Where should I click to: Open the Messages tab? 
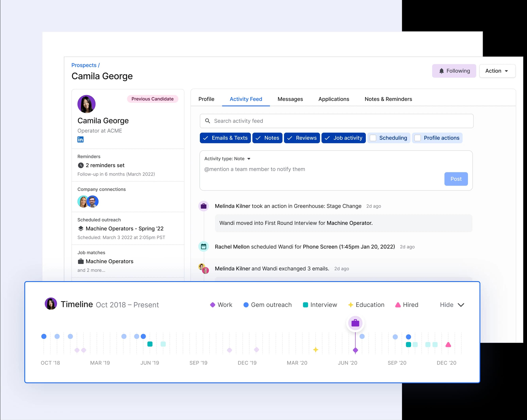(x=290, y=99)
